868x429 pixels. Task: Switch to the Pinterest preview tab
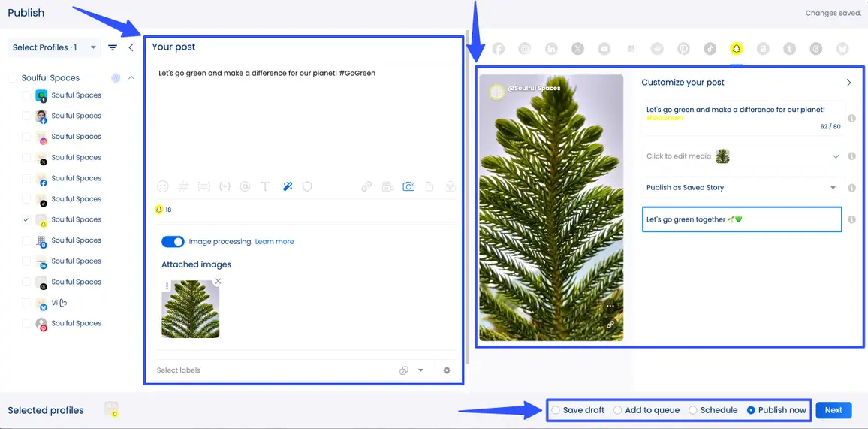683,49
